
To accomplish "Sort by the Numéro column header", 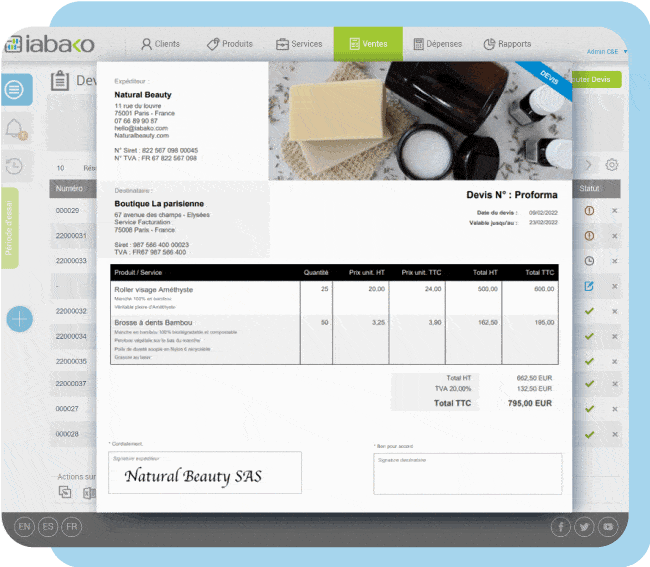I will (69, 189).
